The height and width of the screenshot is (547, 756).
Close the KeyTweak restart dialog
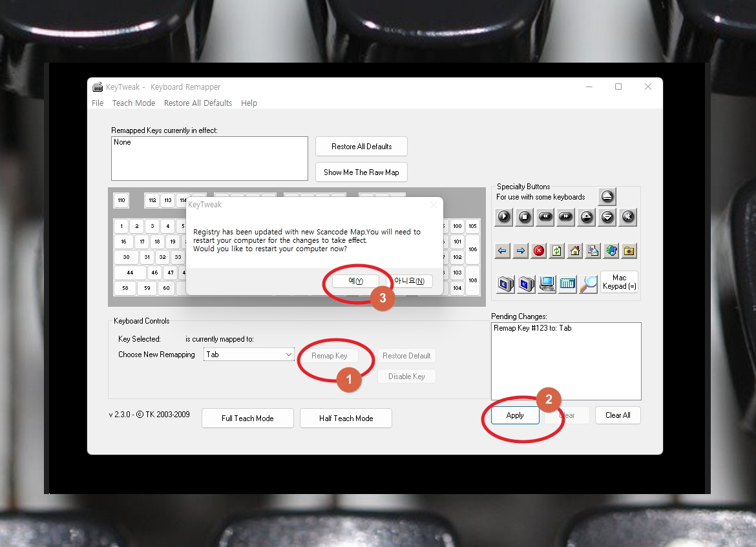coord(434,205)
